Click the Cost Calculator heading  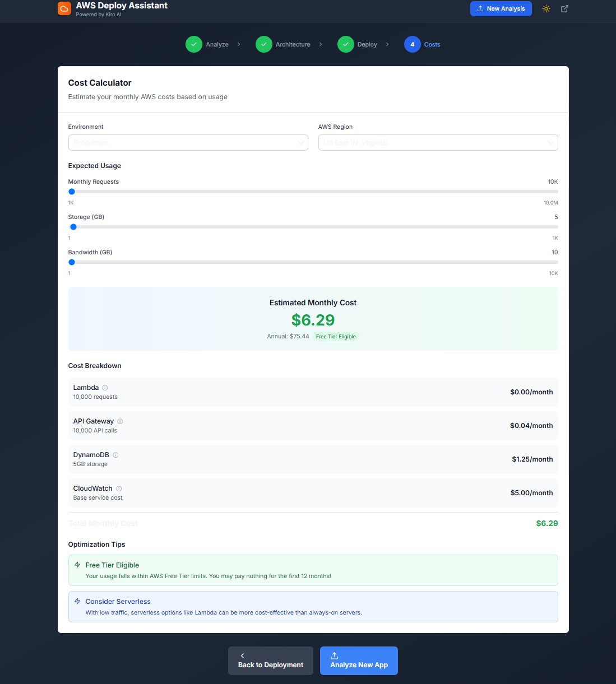100,83
